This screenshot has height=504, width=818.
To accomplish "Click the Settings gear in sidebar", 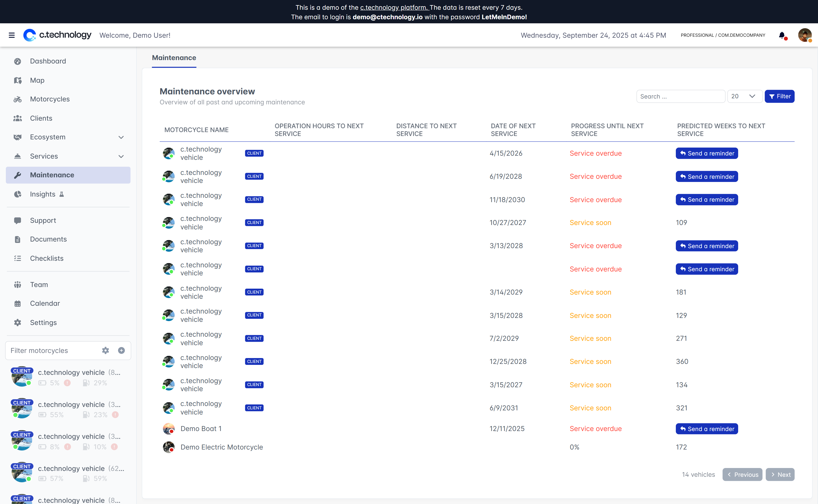I will [x=18, y=323].
